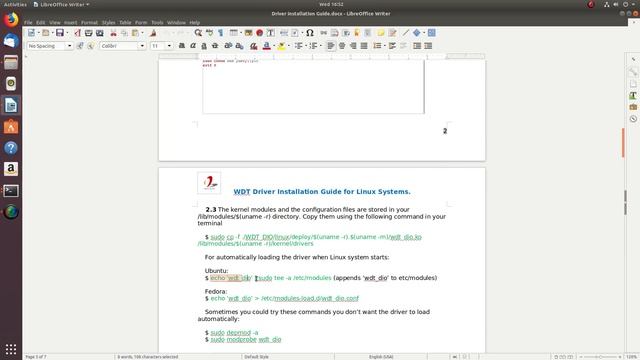Set Justified paragraph alignment
Screen dimensions: 640x360
pyautogui.click(x=364, y=46)
